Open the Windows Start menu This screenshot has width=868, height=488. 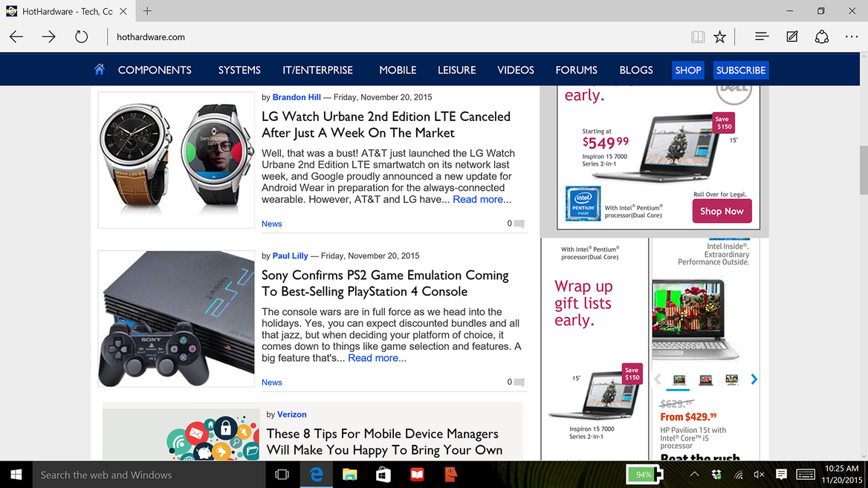(16, 475)
